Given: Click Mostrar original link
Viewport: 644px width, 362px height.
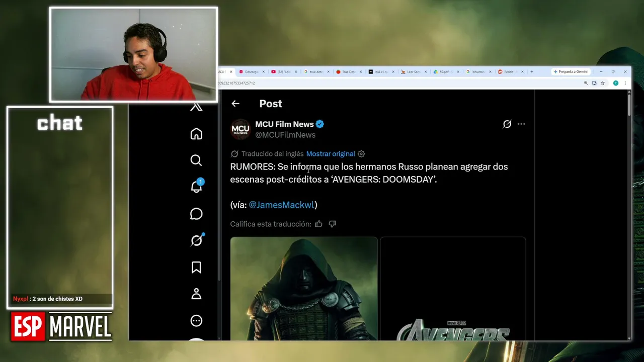Looking at the screenshot, I should coord(331,154).
